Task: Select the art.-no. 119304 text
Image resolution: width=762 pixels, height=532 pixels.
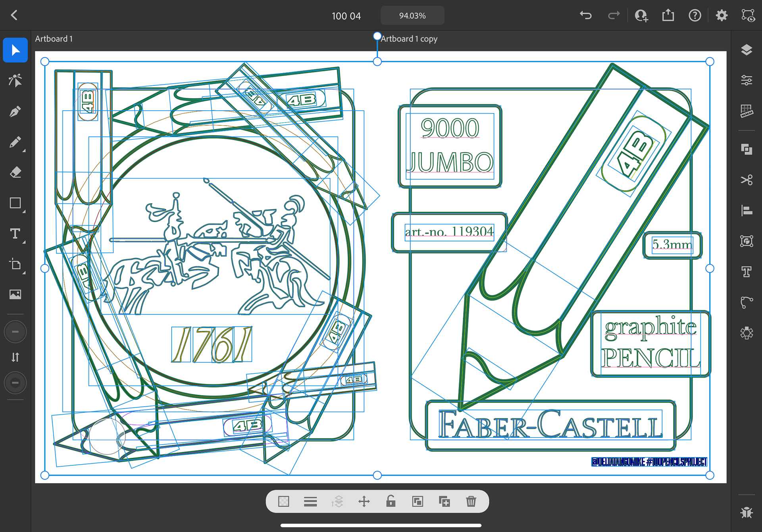Action: coord(449,231)
